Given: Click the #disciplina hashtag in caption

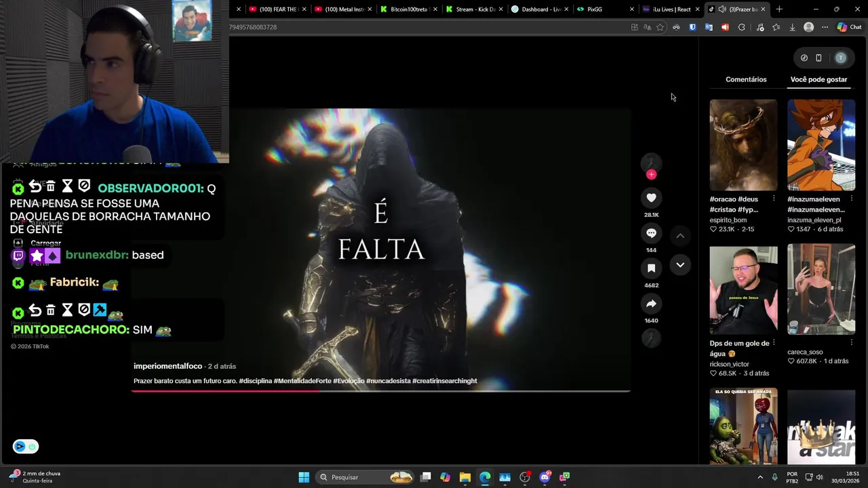Looking at the screenshot, I should click(x=255, y=381).
